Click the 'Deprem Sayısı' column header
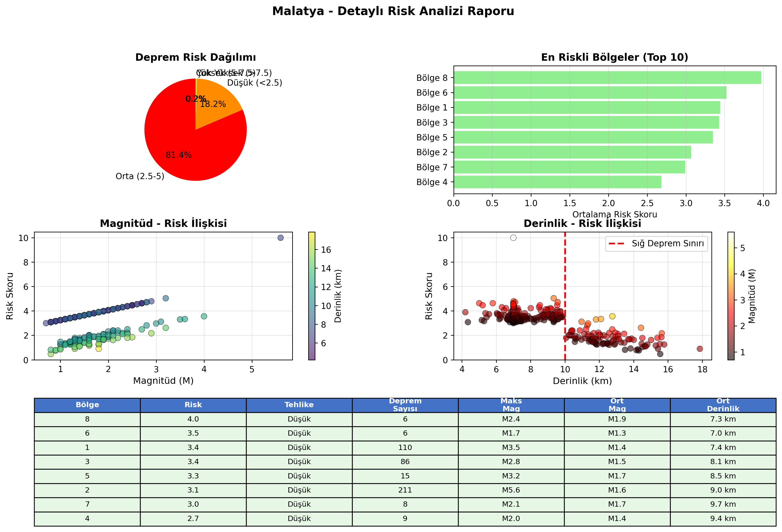782x532 pixels. coord(405,405)
